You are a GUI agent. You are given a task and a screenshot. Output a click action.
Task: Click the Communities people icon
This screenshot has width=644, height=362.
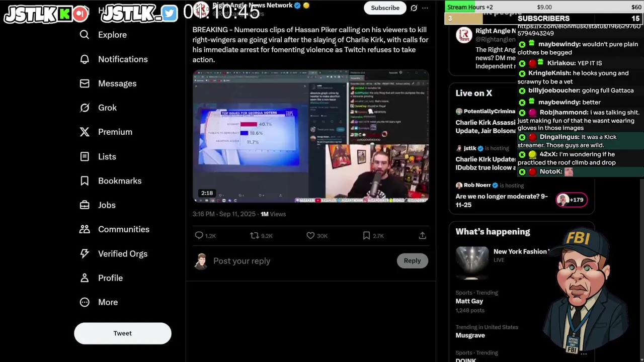[85, 229]
